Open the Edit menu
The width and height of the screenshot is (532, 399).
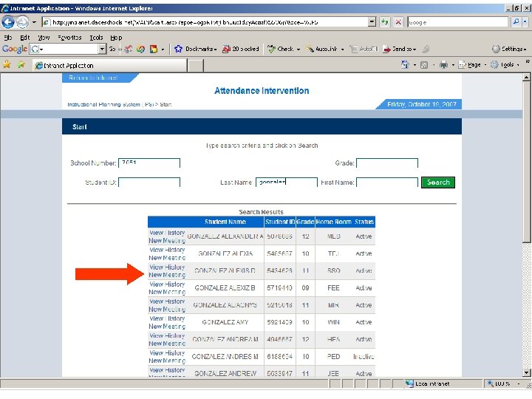click(x=25, y=38)
